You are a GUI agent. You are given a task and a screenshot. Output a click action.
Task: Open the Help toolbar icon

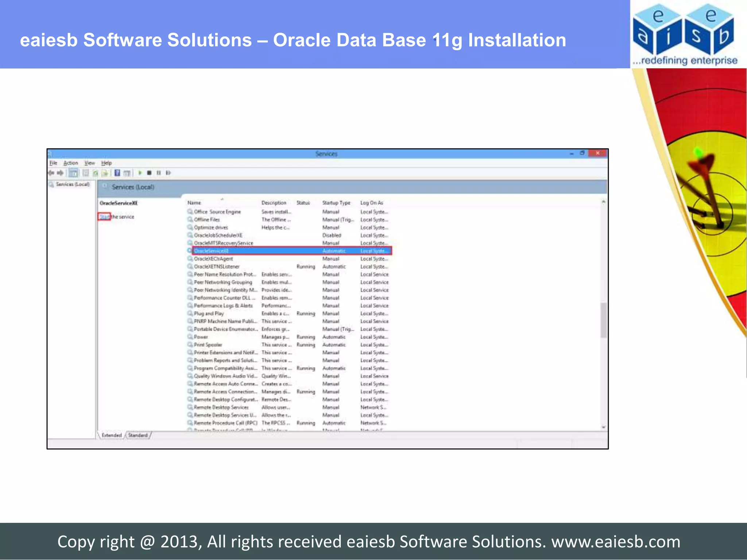[x=117, y=173]
